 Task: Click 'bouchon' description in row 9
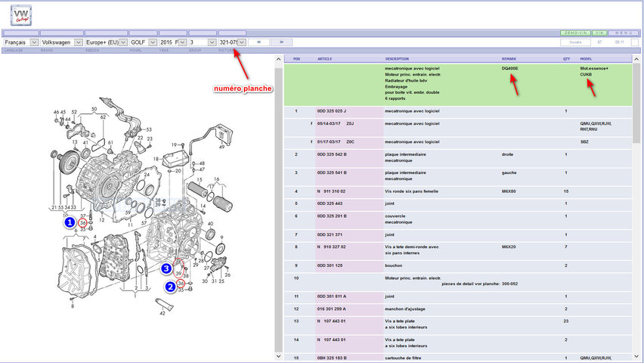pos(392,265)
